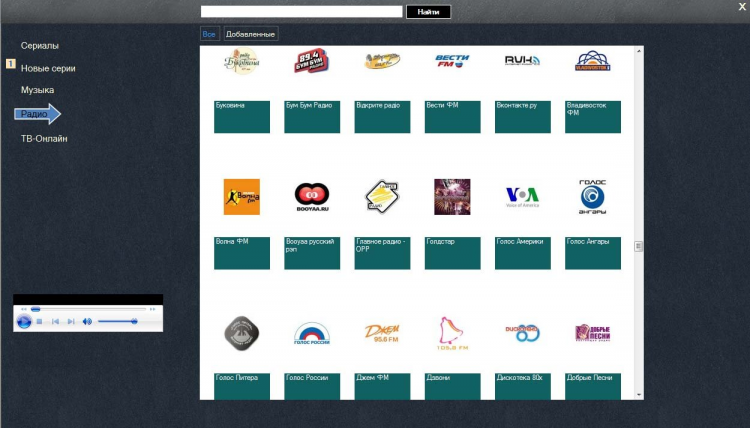Click the Вконтакте.ру label tile

point(523,117)
